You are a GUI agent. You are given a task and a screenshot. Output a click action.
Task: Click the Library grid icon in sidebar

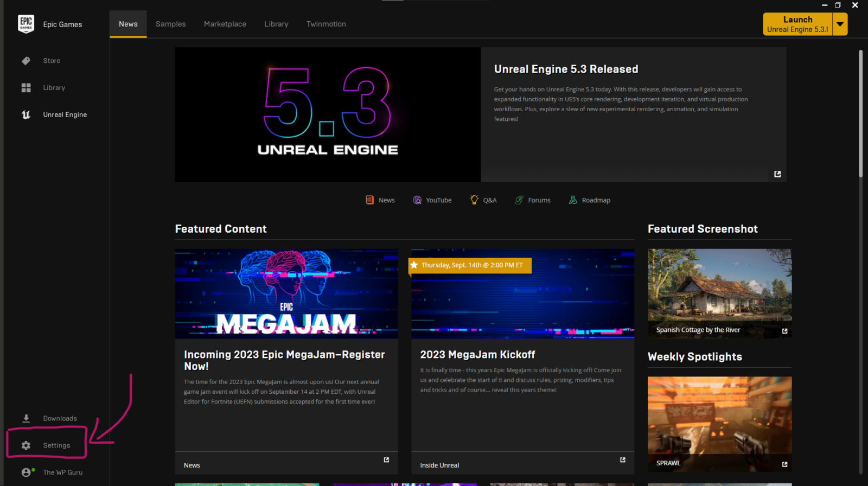[26, 88]
